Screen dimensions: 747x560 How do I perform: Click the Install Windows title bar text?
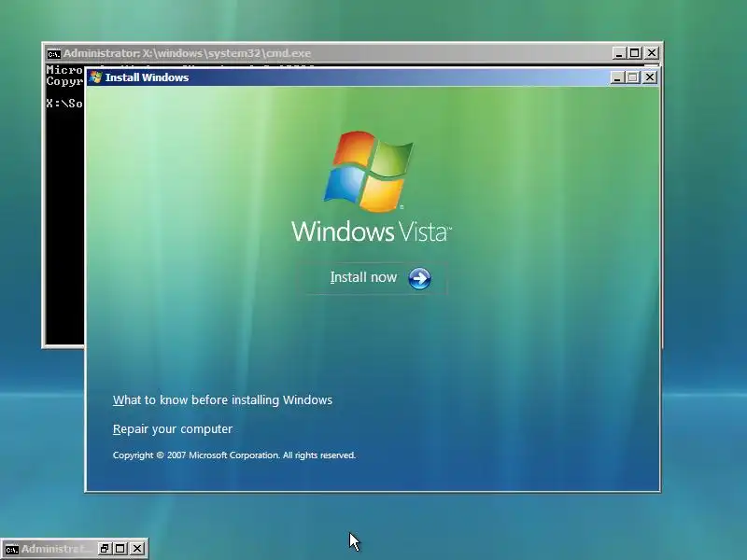click(x=147, y=77)
